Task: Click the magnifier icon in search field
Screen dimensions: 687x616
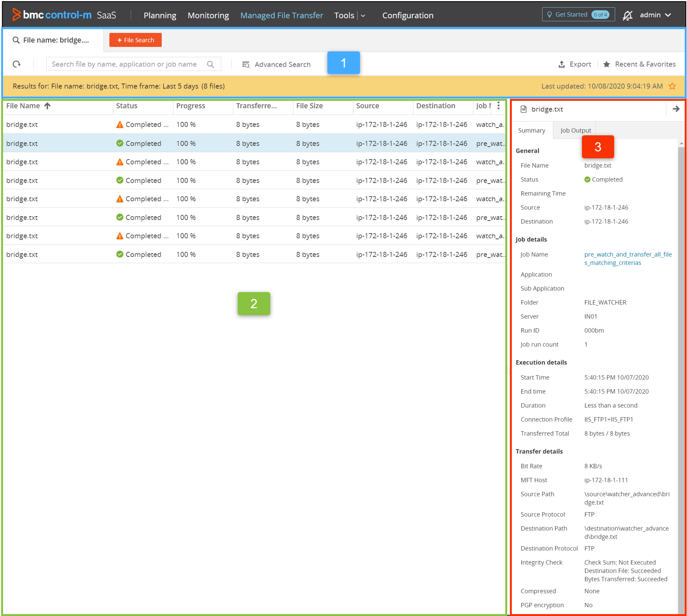Action: pyautogui.click(x=210, y=64)
